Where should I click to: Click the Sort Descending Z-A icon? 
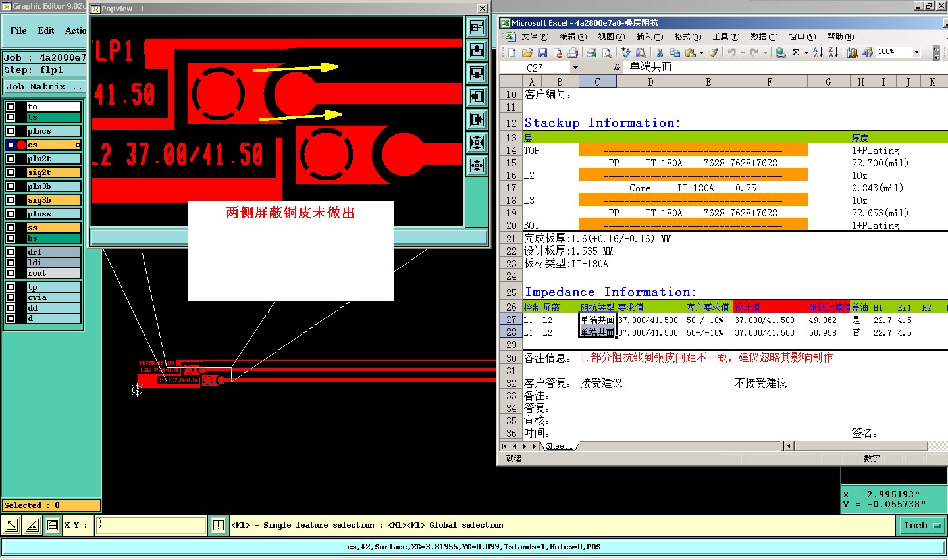[833, 53]
